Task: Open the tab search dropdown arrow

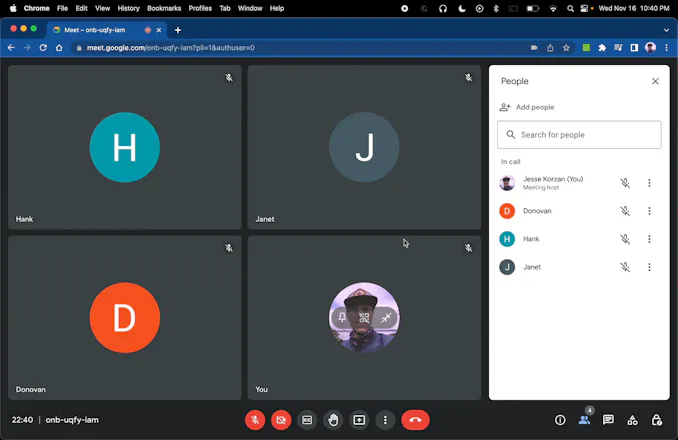Action: pos(666,30)
